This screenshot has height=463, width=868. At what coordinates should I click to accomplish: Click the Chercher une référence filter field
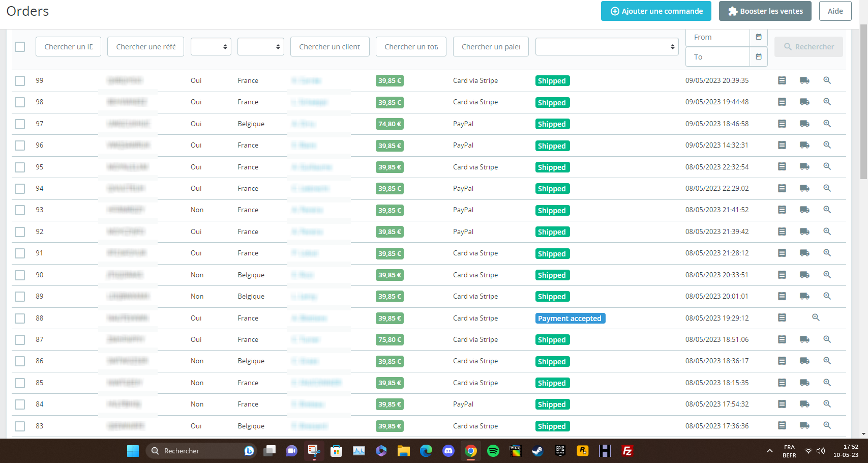[145, 47]
